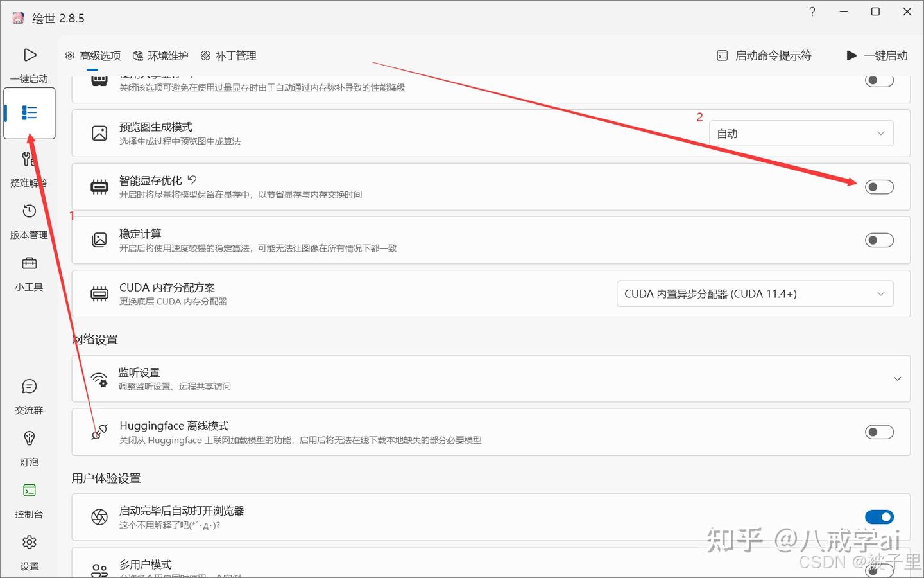Disable 启动完毕后自动打开浏览器 switch
This screenshot has height=578, width=924.
[x=879, y=517]
